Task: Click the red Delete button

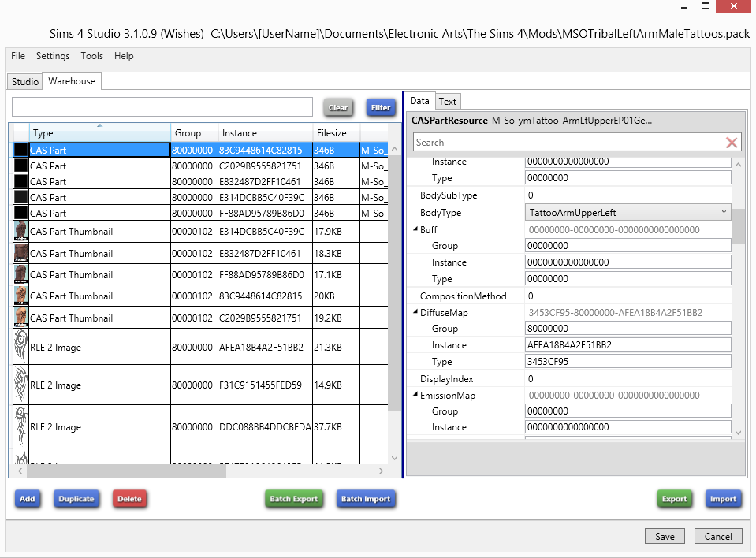Action: (129, 499)
